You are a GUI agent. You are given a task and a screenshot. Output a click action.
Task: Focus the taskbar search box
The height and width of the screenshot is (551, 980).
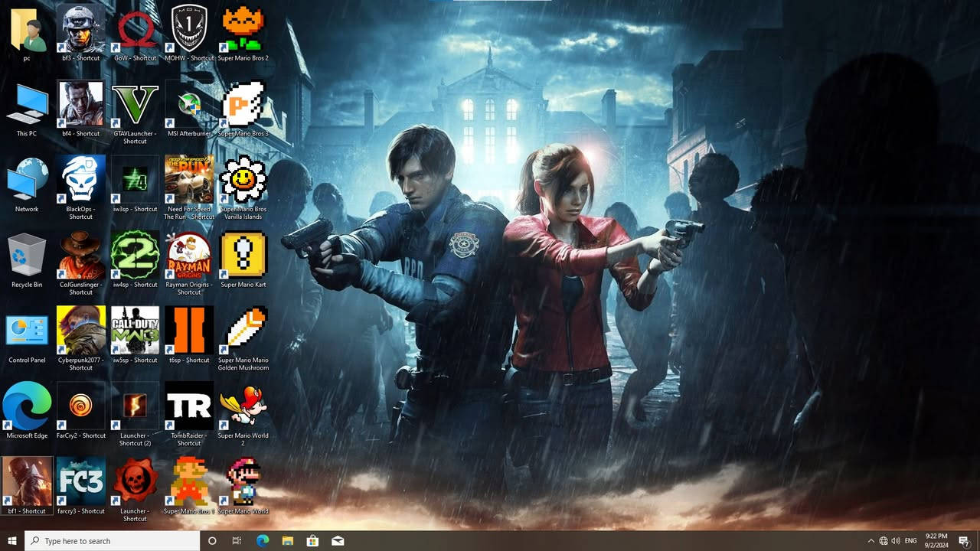[x=113, y=541]
